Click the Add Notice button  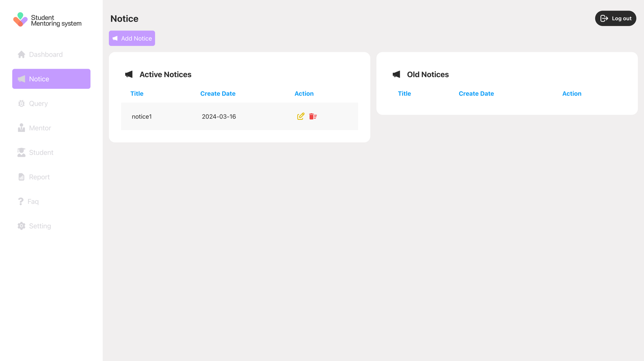[x=132, y=38]
